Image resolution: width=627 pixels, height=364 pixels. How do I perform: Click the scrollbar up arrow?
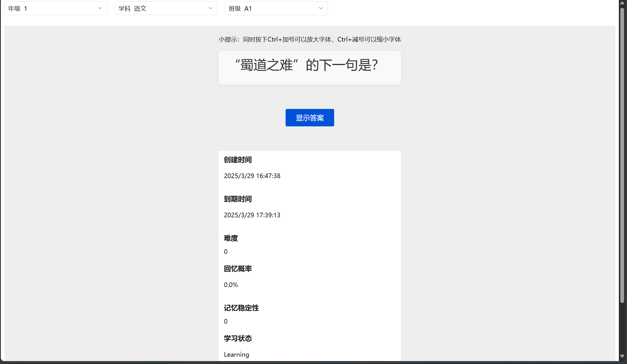[622, 3]
